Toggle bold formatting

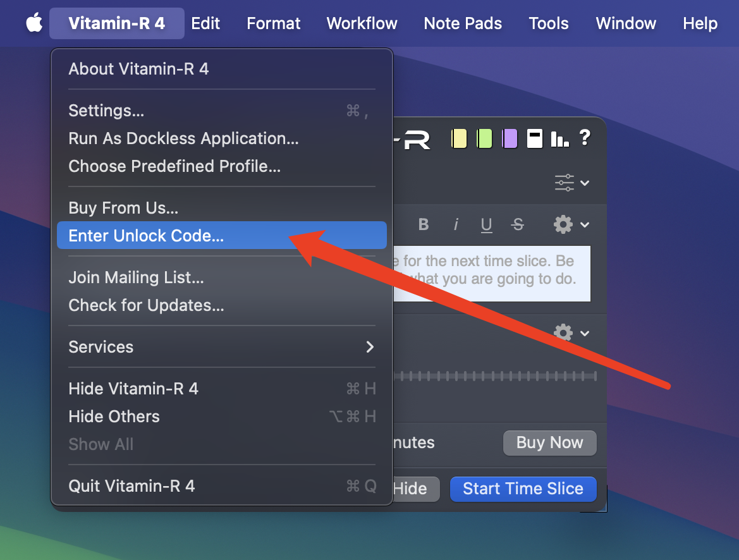pos(423,224)
